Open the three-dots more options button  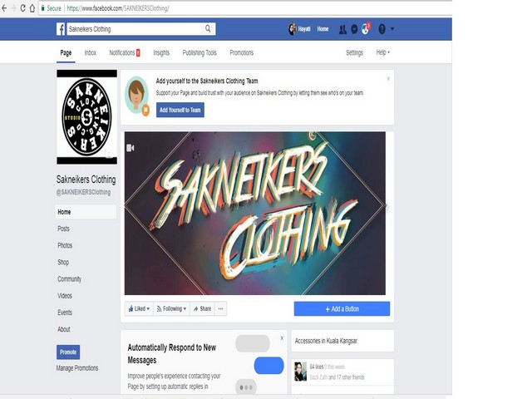(x=220, y=308)
